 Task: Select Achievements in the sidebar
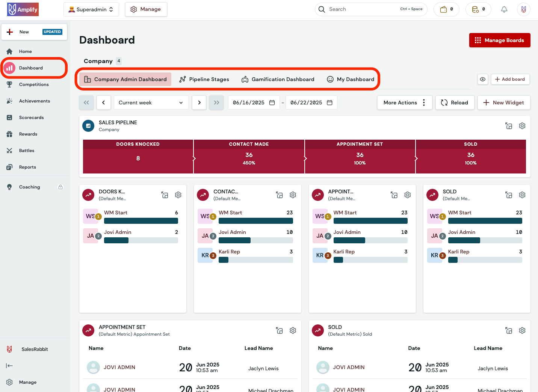pyautogui.click(x=34, y=101)
